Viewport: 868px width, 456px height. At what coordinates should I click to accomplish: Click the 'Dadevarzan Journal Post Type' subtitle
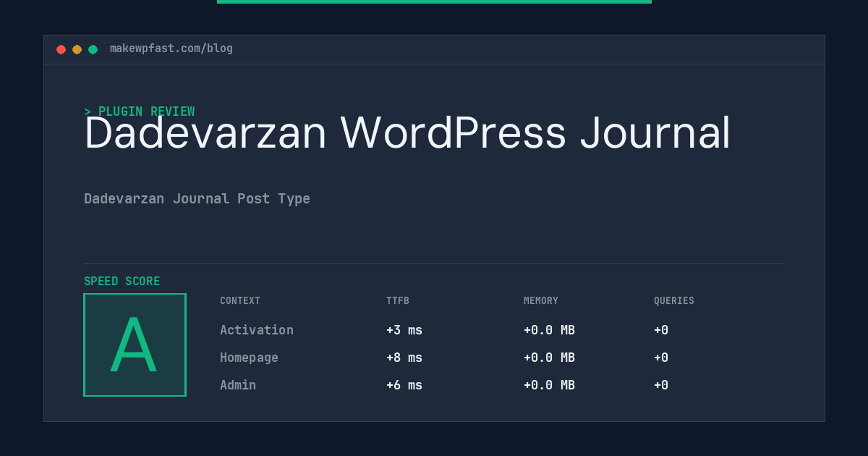[x=197, y=199]
